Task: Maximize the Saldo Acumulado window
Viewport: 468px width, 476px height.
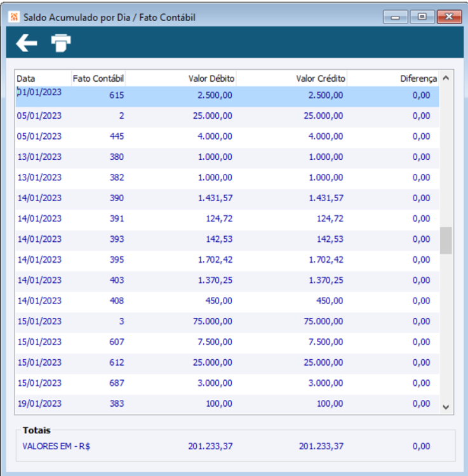Action: click(422, 17)
